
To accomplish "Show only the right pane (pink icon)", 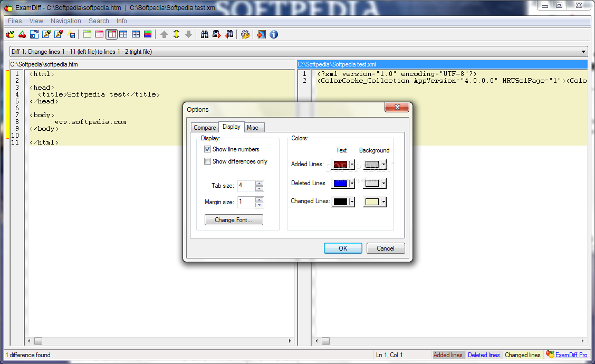I will click(99, 34).
